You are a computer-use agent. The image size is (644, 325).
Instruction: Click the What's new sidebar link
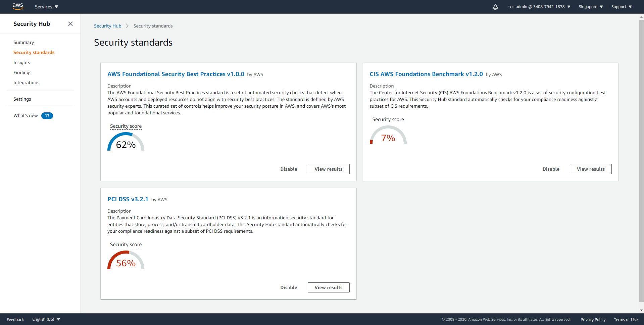(26, 115)
